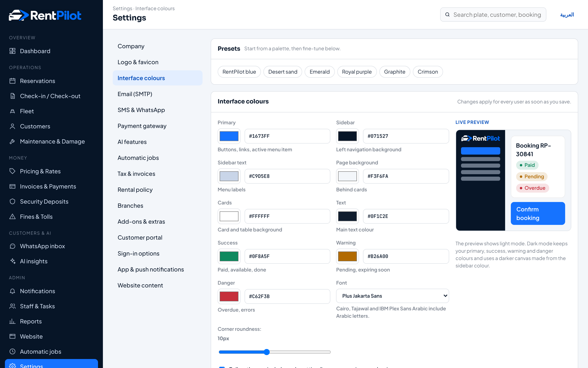Click the Reservations calendar icon
Viewport: 588px width, 368px height.
click(12, 81)
